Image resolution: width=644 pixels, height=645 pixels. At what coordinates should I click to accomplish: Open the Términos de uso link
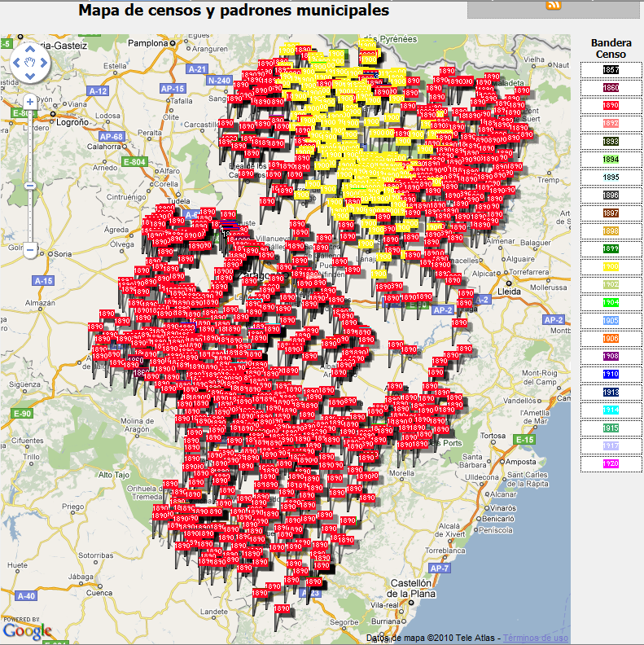(x=535, y=638)
